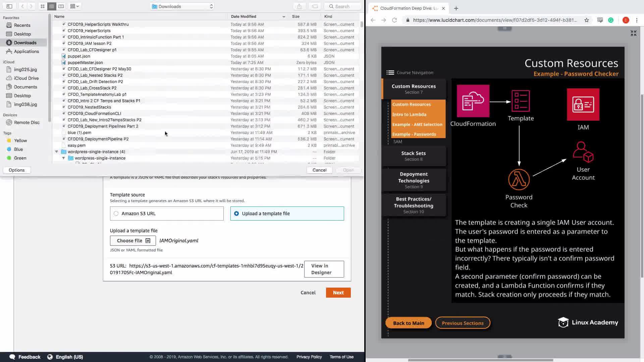This screenshot has height=362, width=644.
Task: Open the item grouping dropdown
Action: tap(74, 6)
